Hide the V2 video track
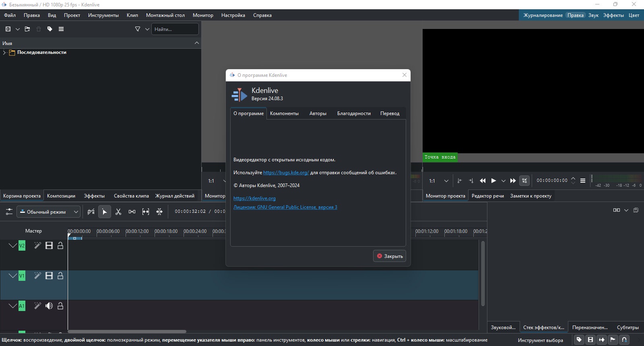Image resolution: width=644 pixels, height=346 pixels. pyautogui.click(x=49, y=245)
